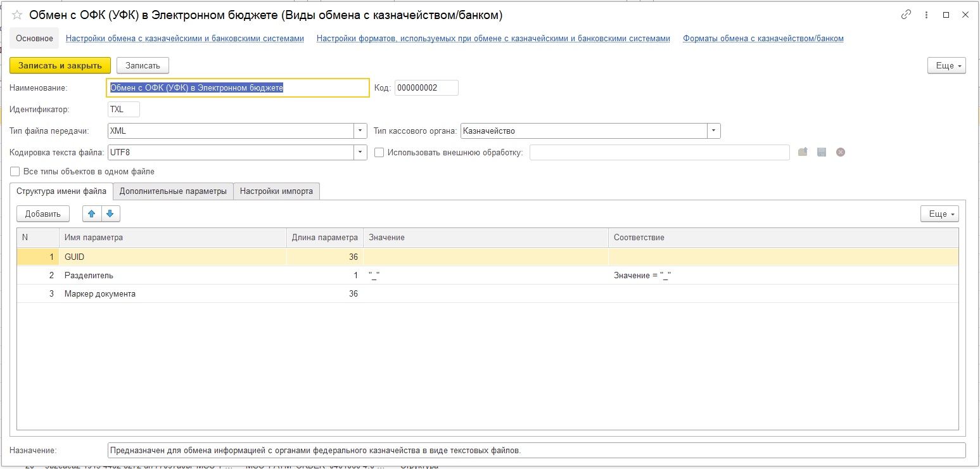Expand the 'Кодировка текста файла' dropdown
The image size is (980, 469).
tap(360, 152)
